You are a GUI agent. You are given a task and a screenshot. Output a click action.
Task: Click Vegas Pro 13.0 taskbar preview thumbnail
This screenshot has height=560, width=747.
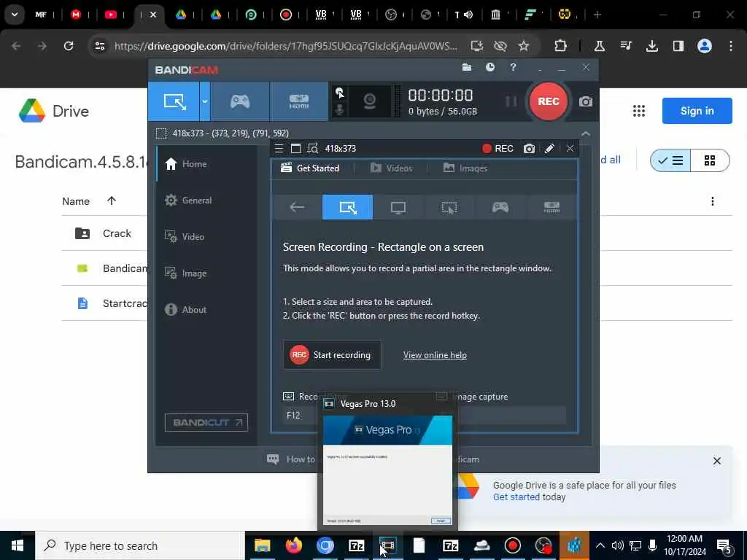(x=387, y=470)
